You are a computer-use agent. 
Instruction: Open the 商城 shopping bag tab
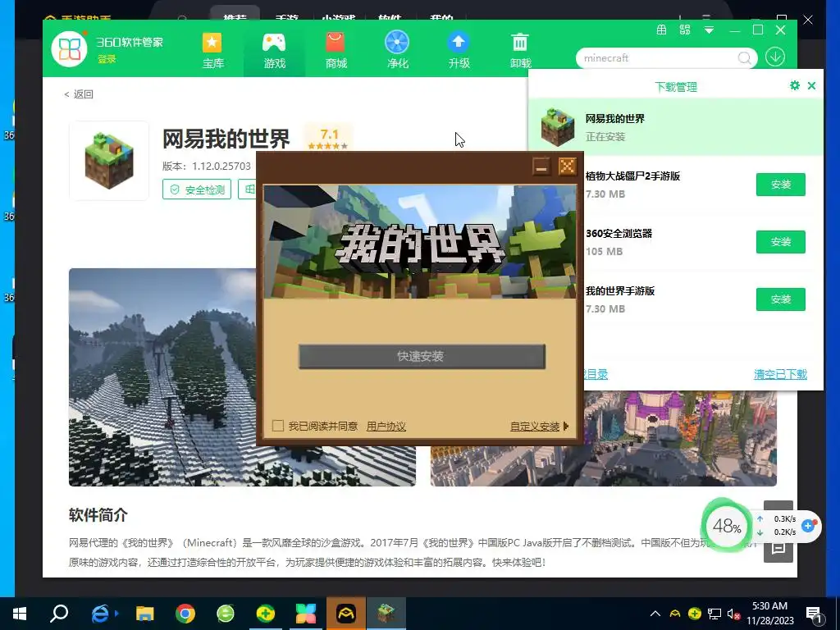(x=336, y=51)
